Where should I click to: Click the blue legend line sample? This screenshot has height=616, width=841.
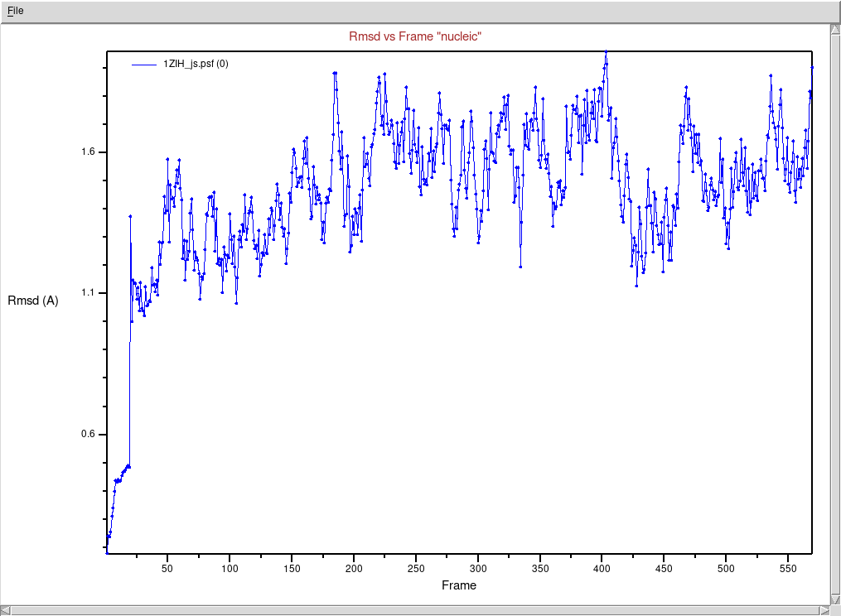(143, 65)
